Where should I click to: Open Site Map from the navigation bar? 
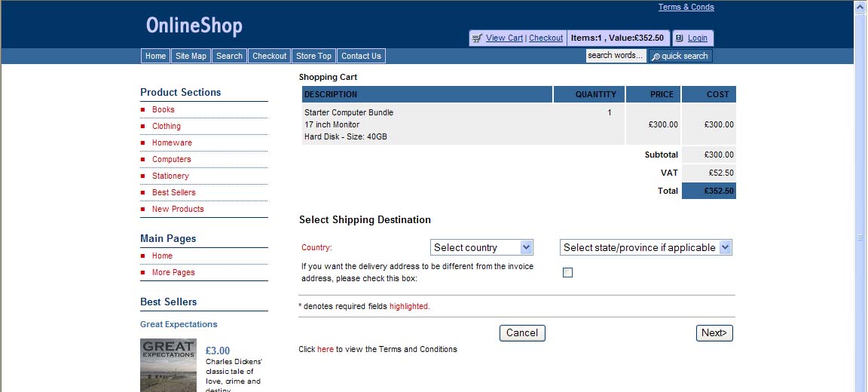[191, 56]
